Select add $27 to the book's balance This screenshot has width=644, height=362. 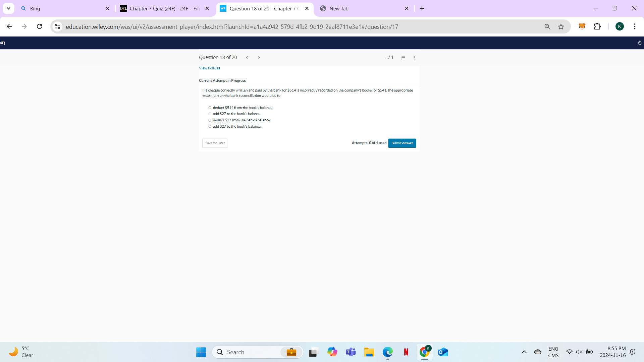click(x=210, y=126)
